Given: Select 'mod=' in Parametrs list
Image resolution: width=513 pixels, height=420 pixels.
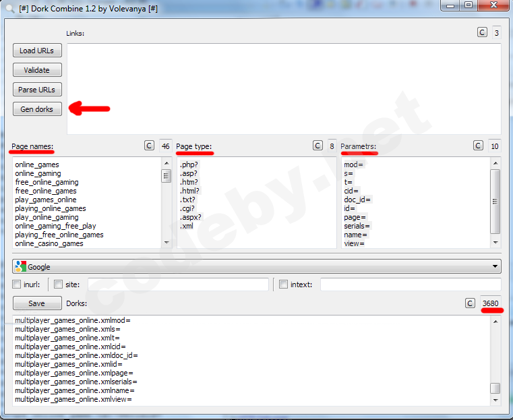Looking at the screenshot, I should [353, 164].
